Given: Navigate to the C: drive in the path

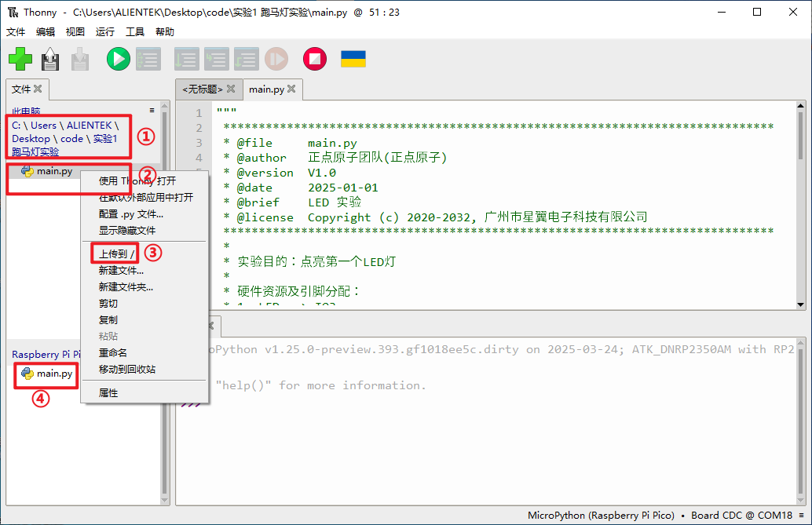Looking at the screenshot, I should [16, 126].
